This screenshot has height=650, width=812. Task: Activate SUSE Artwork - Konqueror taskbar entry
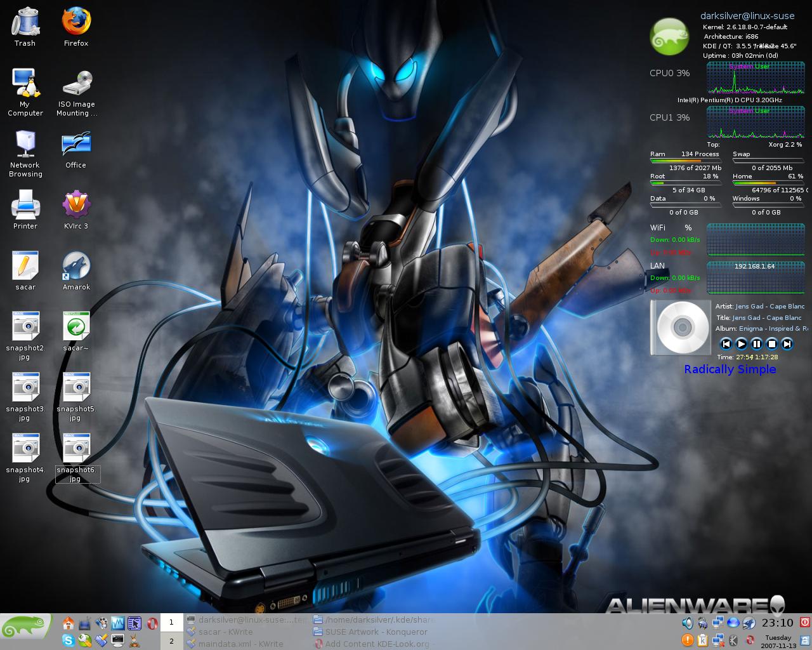click(x=374, y=632)
